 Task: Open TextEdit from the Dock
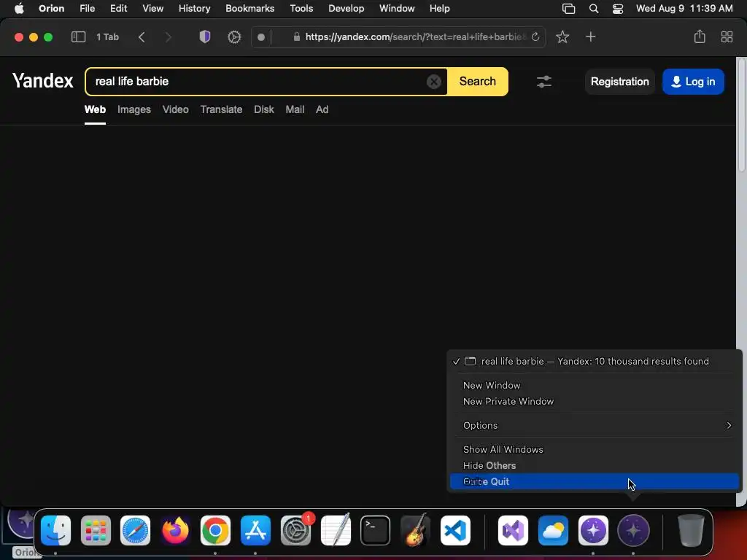pos(336,530)
